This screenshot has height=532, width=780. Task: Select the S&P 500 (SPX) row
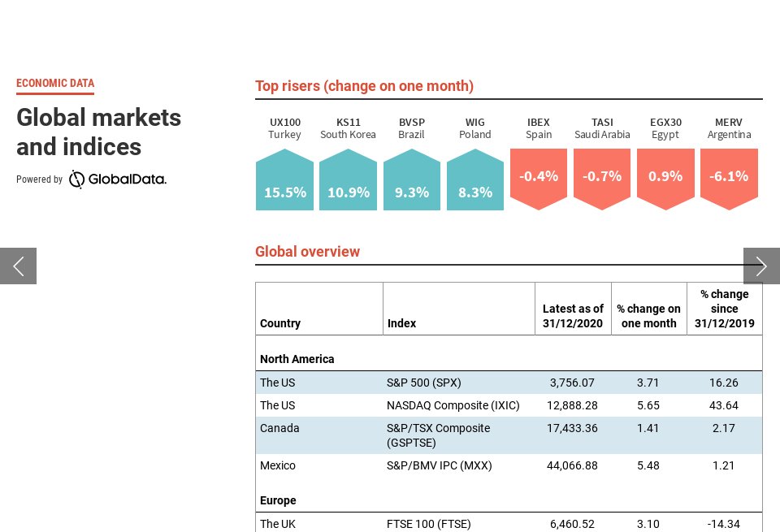509,383
